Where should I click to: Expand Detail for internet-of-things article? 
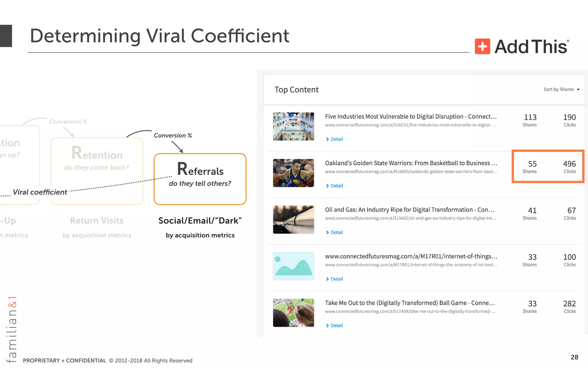pos(334,279)
